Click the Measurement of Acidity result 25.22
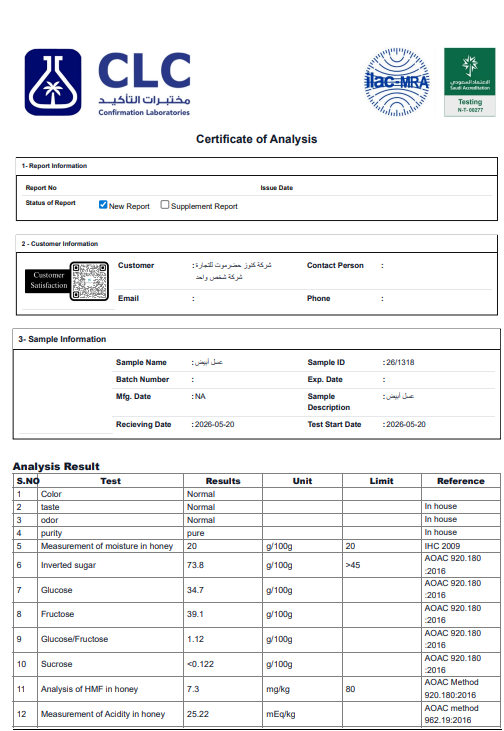Viewport: 504px width, 731px height. 198,714
